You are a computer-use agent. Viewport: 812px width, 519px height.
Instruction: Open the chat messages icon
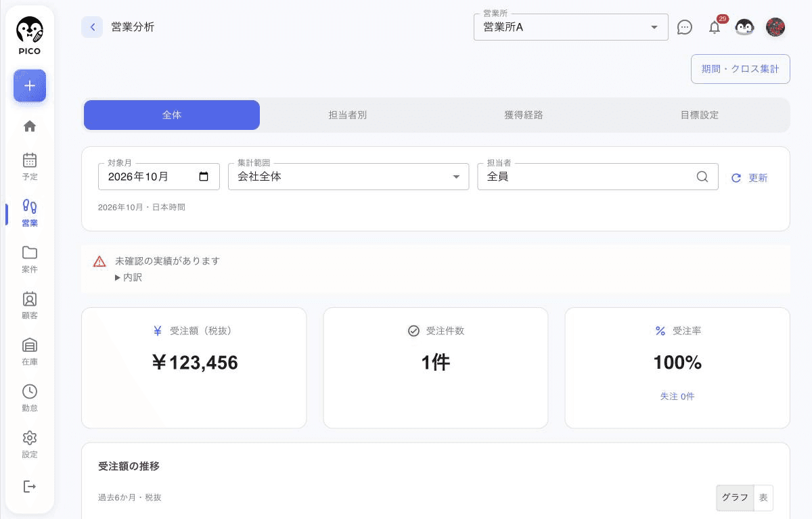pyautogui.click(x=685, y=27)
